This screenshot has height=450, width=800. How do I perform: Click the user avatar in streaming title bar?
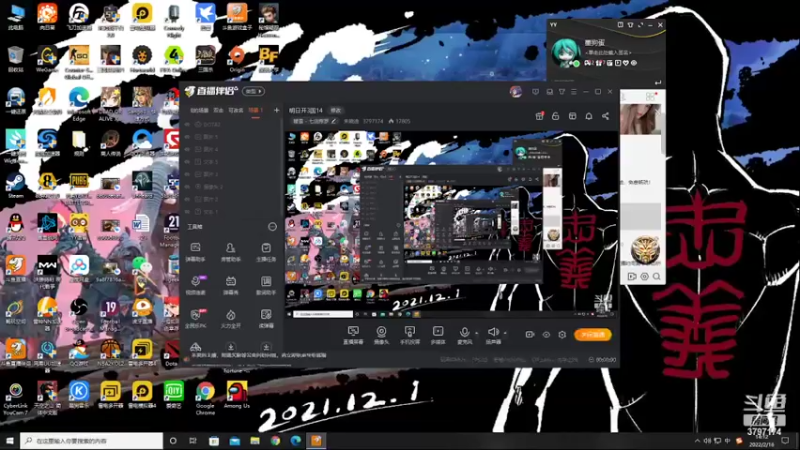516,92
